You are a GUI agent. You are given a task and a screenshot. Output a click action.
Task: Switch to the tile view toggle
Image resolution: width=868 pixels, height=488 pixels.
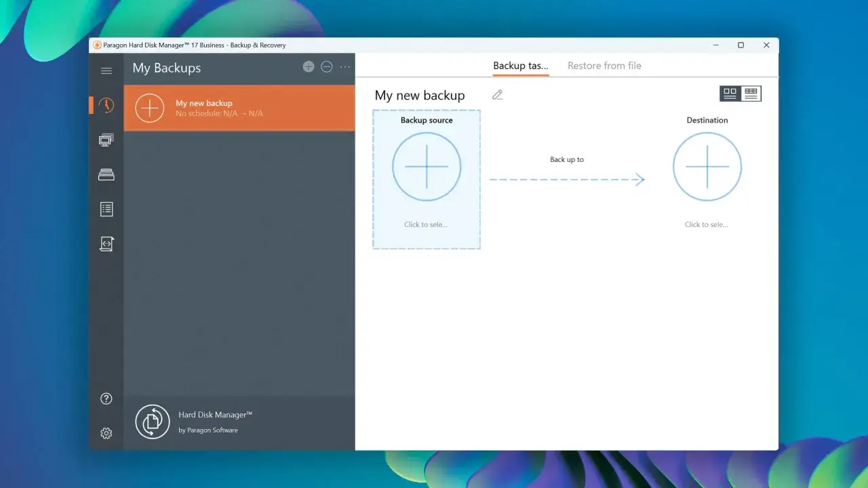pyautogui.click(x=730, y=94)
